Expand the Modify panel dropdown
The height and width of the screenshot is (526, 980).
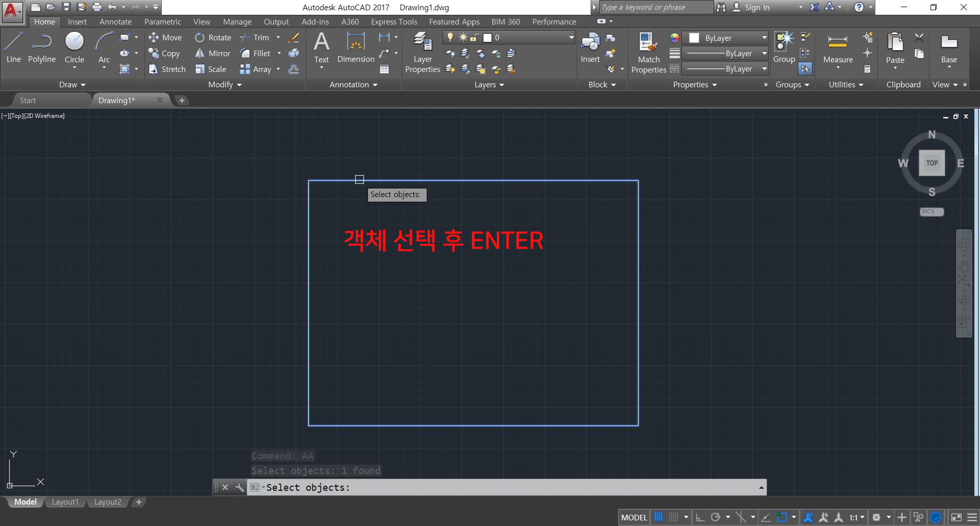point(225,85)
